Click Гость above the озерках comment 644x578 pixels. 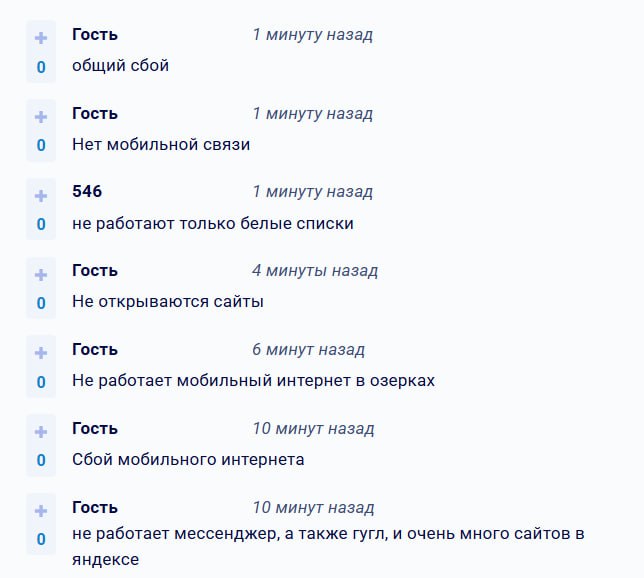click(95, 349)
